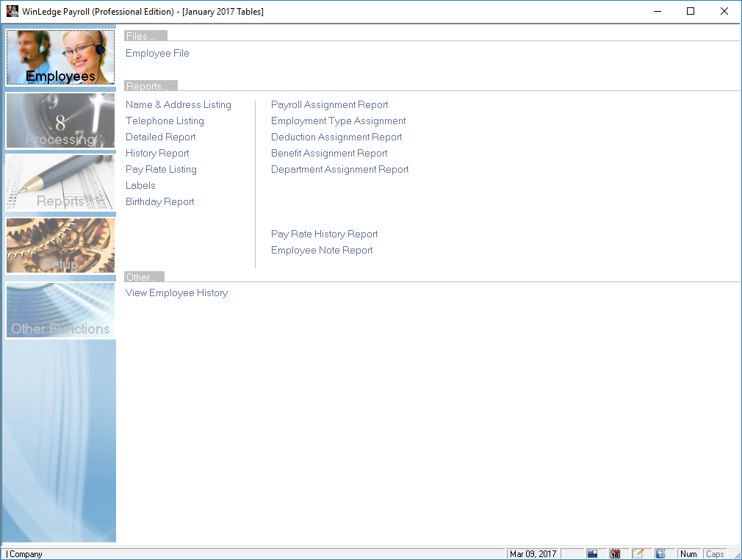The width and height of the screenshot is (742, 560).
Task: Open the Employees section tile
Action: pos(60,57)
